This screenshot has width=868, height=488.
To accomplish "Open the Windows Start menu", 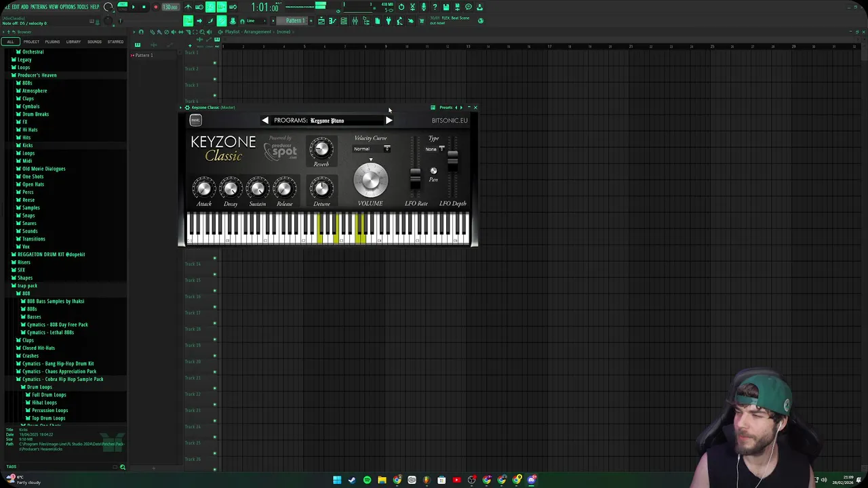I will 337,480.
